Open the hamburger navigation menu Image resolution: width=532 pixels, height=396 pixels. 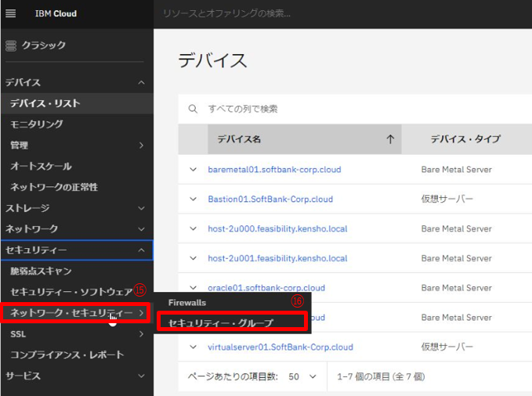11,14
